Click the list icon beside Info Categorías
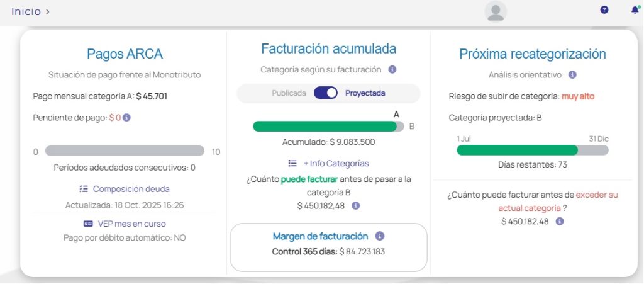Image resolution: width=644 pixels, height=284 pixels. pos(292,163)
